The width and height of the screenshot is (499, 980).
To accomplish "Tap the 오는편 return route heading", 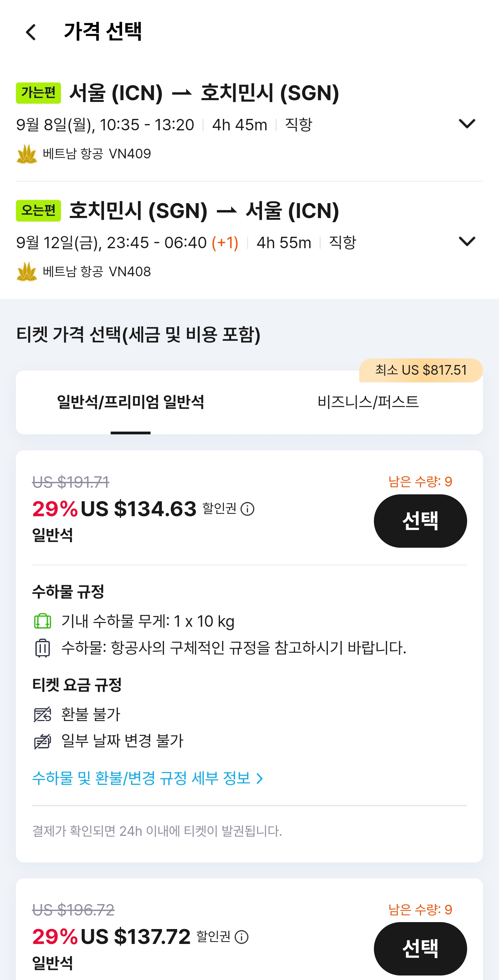I will [x=204, y=211].
